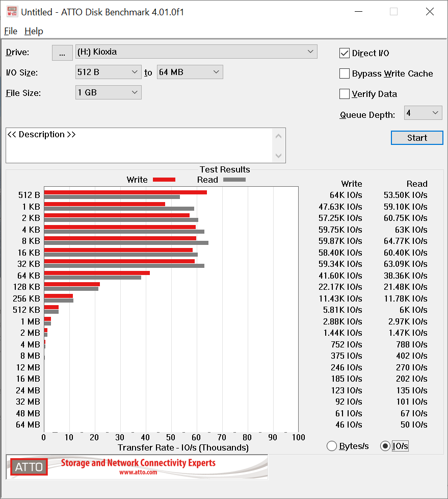The image size is (448, 499).
Task: Click write value 64K IO/s
Action: [x=346, y=195]
